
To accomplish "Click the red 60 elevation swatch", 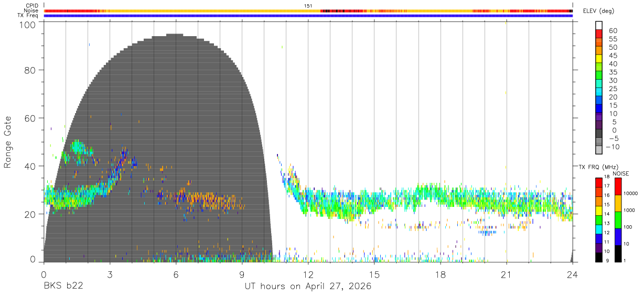I will coord(599,34).
